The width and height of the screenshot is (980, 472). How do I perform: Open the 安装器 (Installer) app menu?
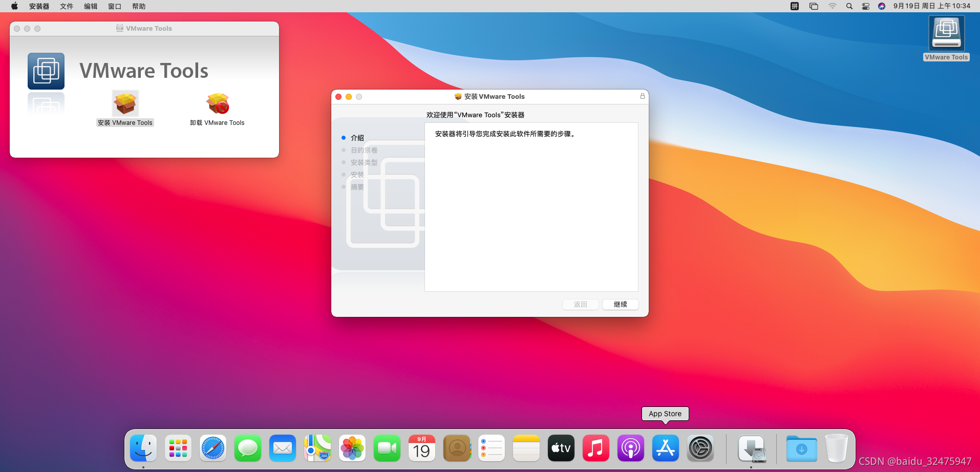click(39, 6)
